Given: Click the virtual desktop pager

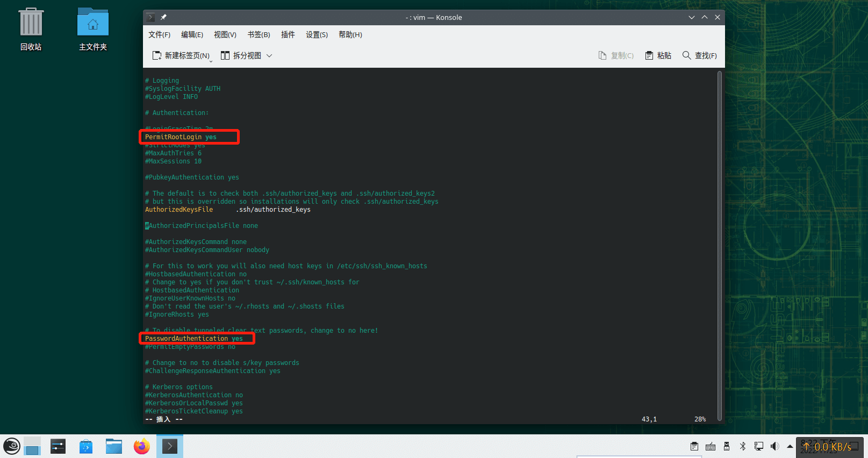Looking at the screenshot, I should (32, 446).
